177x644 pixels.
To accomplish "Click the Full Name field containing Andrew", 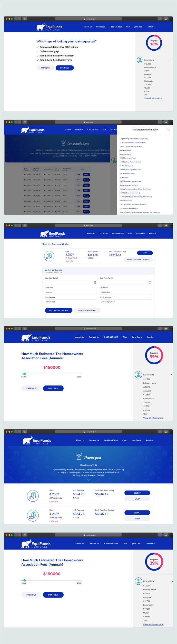I will tap(71, 292).
